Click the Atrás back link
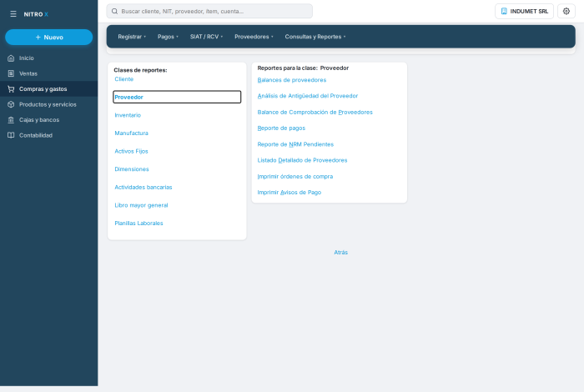584x392 pixels. (340, 253)
